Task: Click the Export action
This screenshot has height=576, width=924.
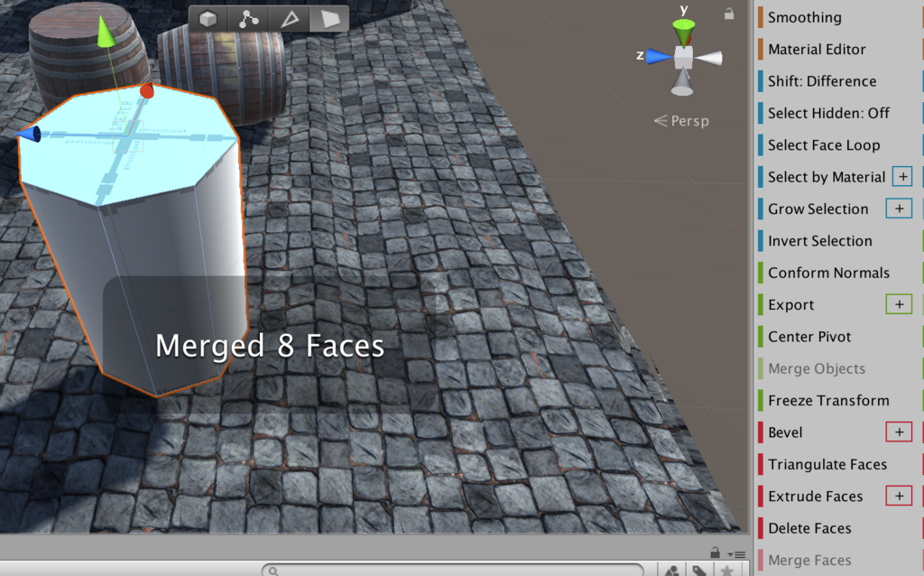Action: point(790,305)
